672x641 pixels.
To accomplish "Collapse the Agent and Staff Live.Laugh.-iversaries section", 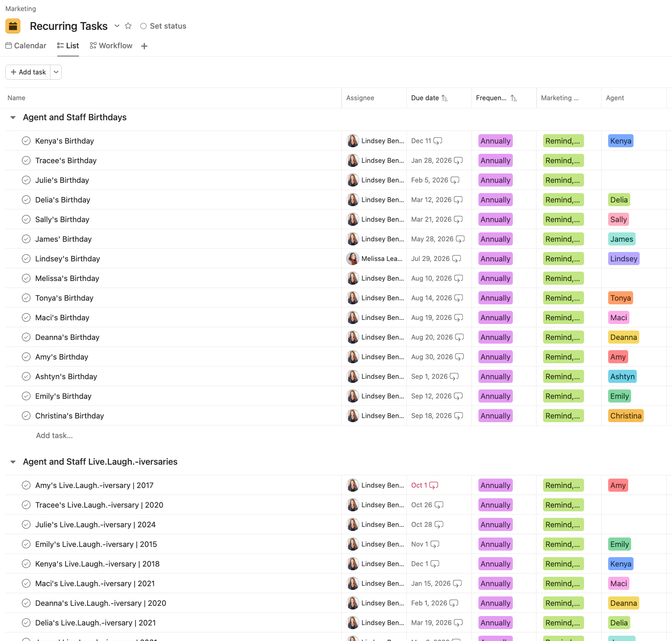I will click(13, 461).
